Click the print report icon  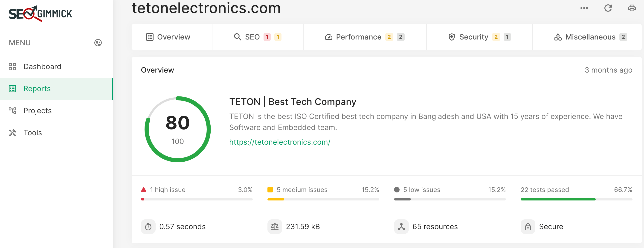632,8
